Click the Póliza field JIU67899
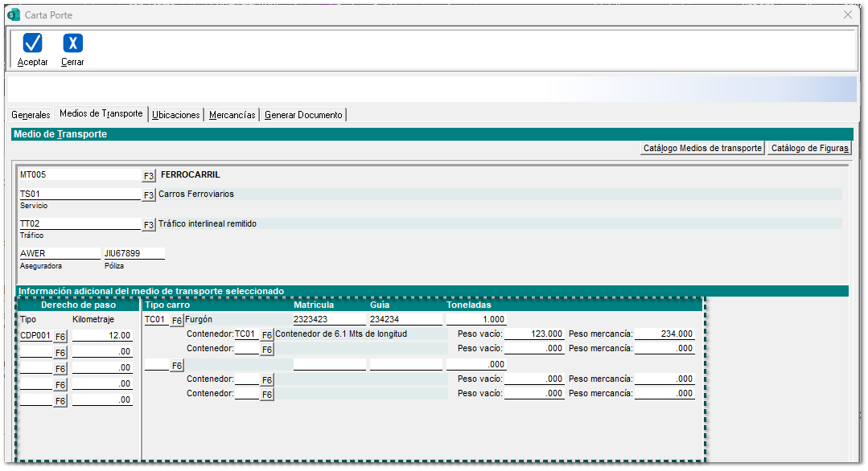The width and height of the screenshot is (868, 471). pyautogui.click(x=133, y=254)
